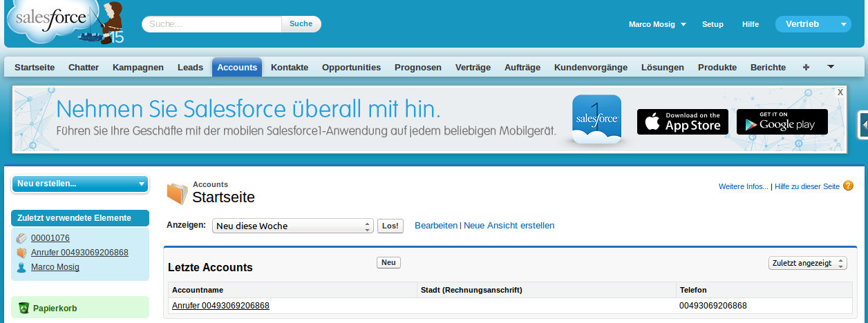Open the Vertrieb app dropdown menu
The width and height of the screenshot is (868, 323).
813,24
